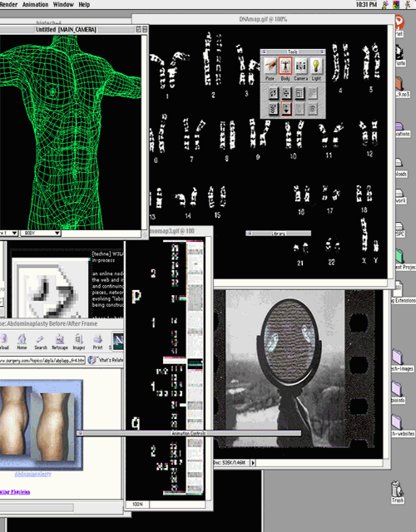Click the arrow beside Doc size status
The height and width of the screenshot is (532, 416).
pyautogui.click(x=253, y=462)
